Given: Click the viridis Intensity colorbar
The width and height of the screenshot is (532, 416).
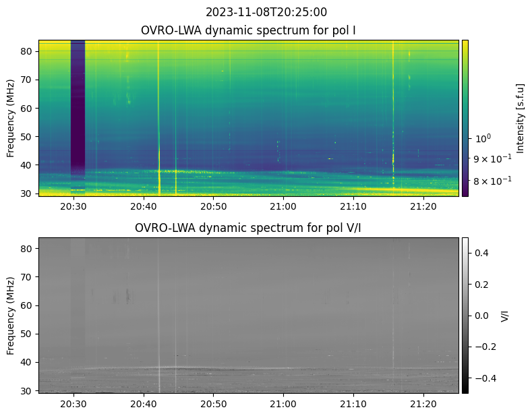Looking at the screenshot, I should (465, 117).
